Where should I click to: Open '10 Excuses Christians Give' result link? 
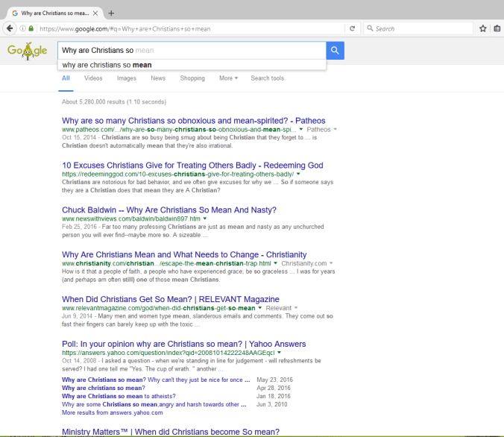point(192,165)
